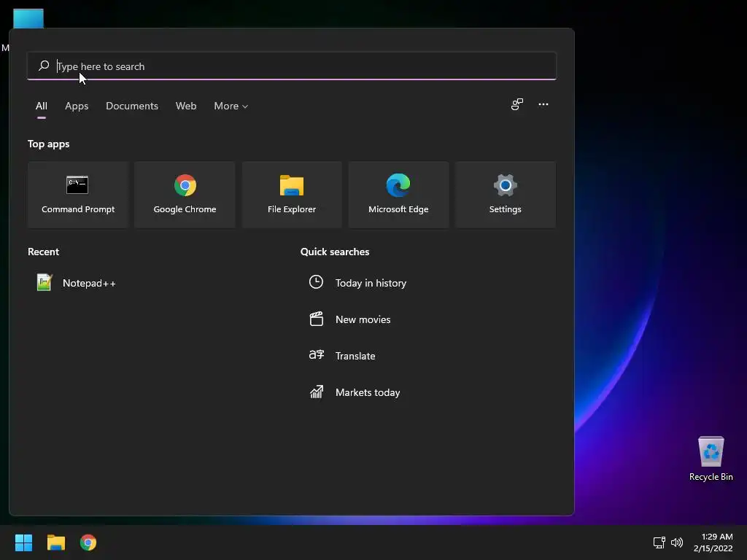Open Google Chrome from the taskbar
The image size is (747, 560).
coord(88,542)
